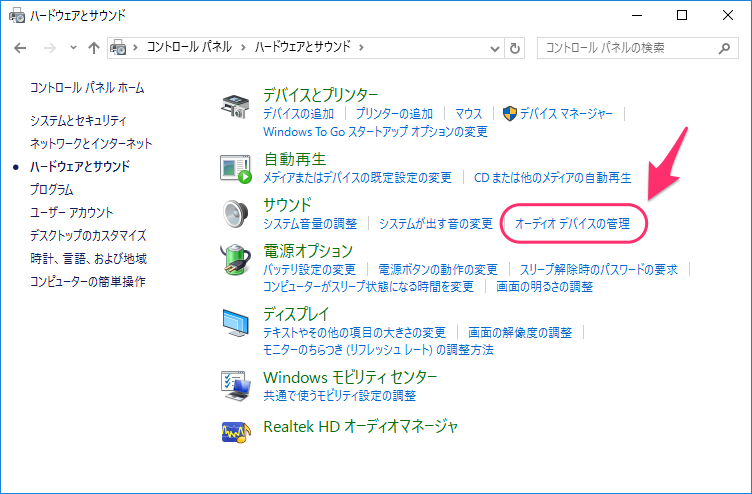The width and height of the screenshot is (752, 494).
Task: Click the back arrow navigation button
Action: pos(20,48)
